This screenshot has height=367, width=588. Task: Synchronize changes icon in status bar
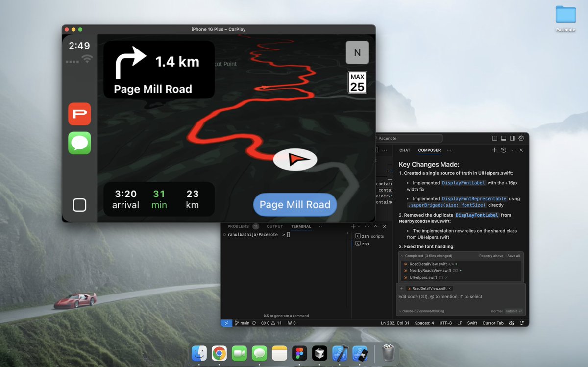pyautogui.click(x=254, y=323)
